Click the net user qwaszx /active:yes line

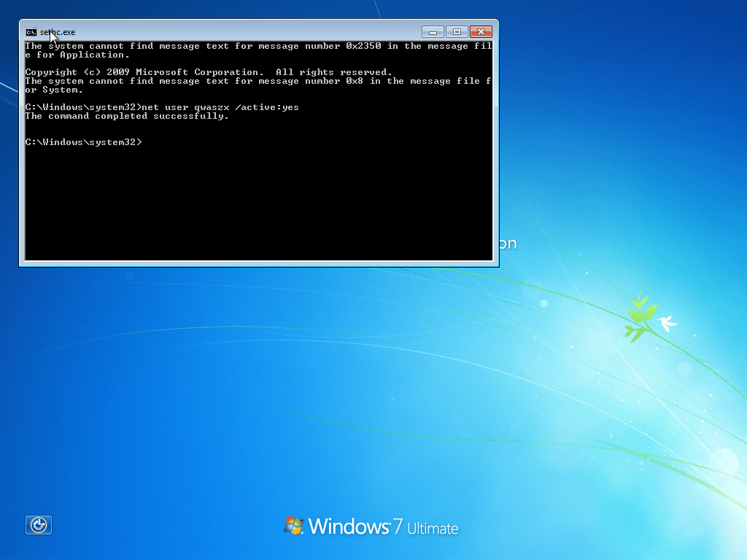pyautogui.click(x=162, y=107)
